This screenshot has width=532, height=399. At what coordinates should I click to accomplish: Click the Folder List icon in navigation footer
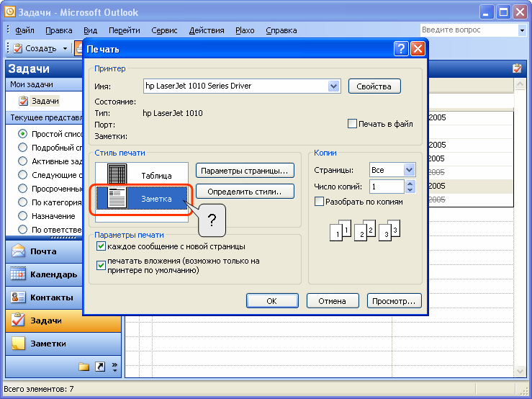84,367
